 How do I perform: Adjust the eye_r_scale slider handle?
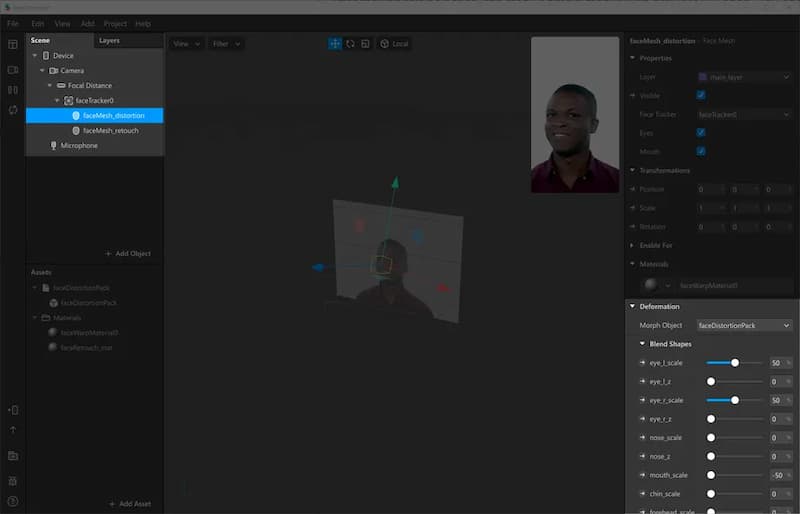pos(735,400)
